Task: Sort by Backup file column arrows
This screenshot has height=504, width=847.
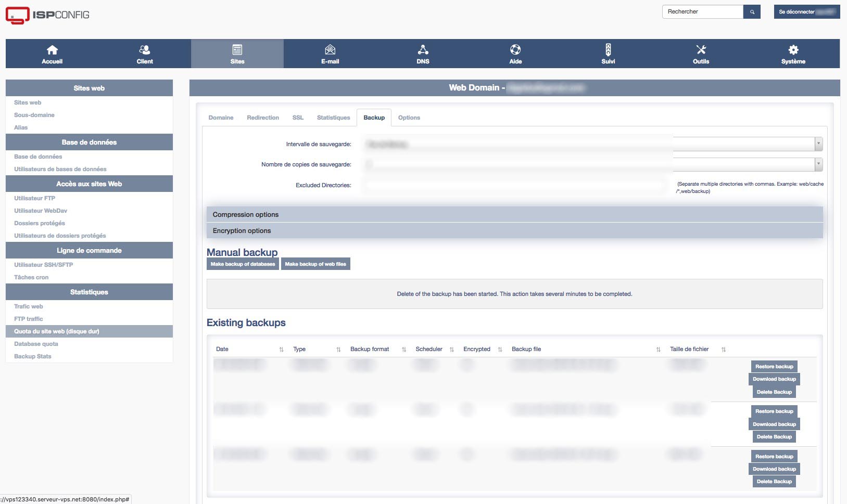Action: (x=659, y=350)
